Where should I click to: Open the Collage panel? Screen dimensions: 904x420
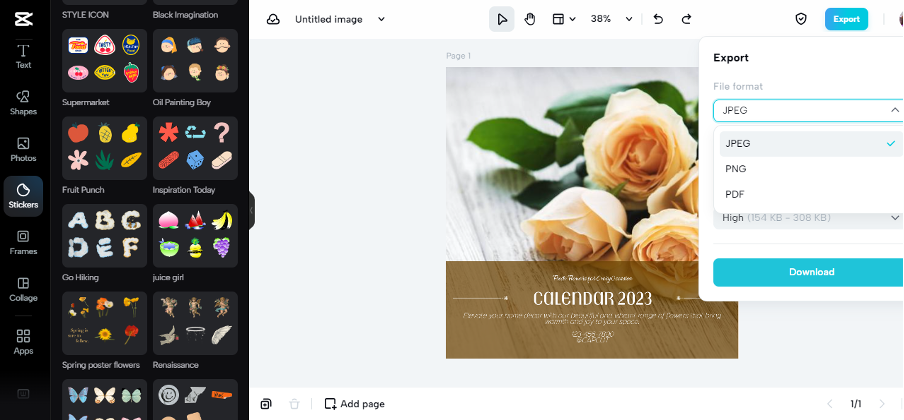tap(23, 289)
